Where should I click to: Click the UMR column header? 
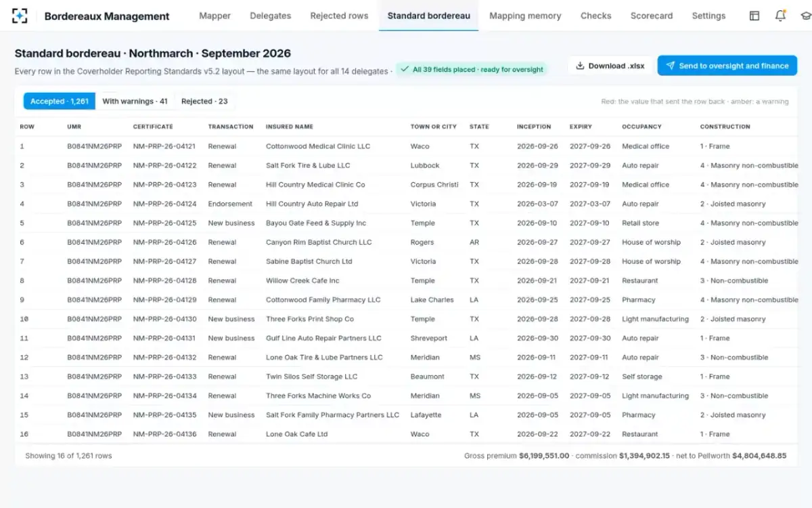tap(74, 127)
